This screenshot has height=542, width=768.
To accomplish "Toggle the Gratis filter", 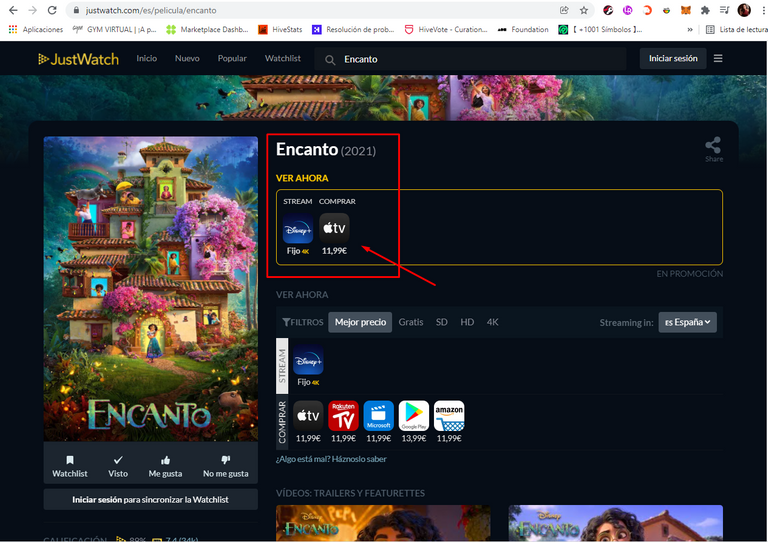I will 410,322.
